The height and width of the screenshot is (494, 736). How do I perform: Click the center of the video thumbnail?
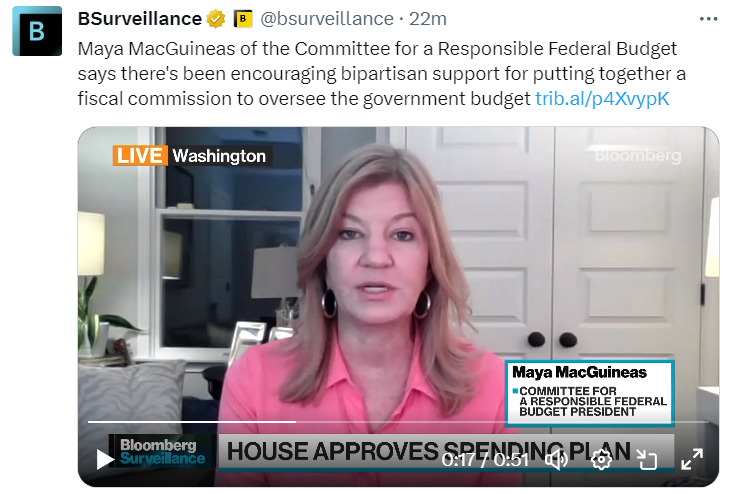point(398,307)
